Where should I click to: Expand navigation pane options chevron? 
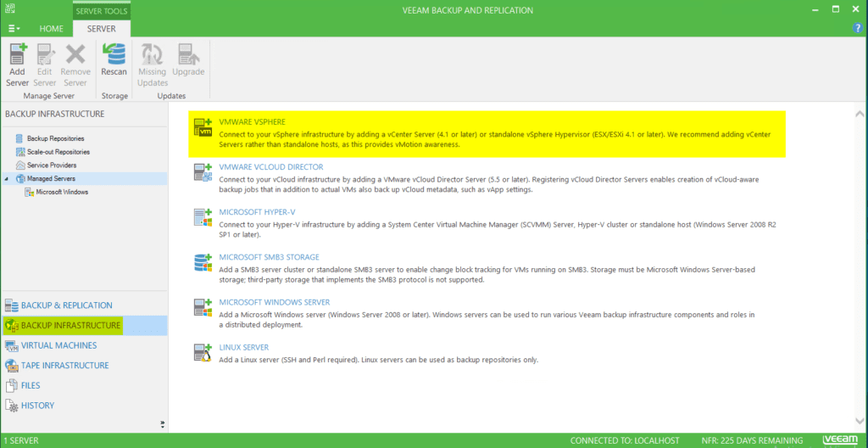coord(162,425)
